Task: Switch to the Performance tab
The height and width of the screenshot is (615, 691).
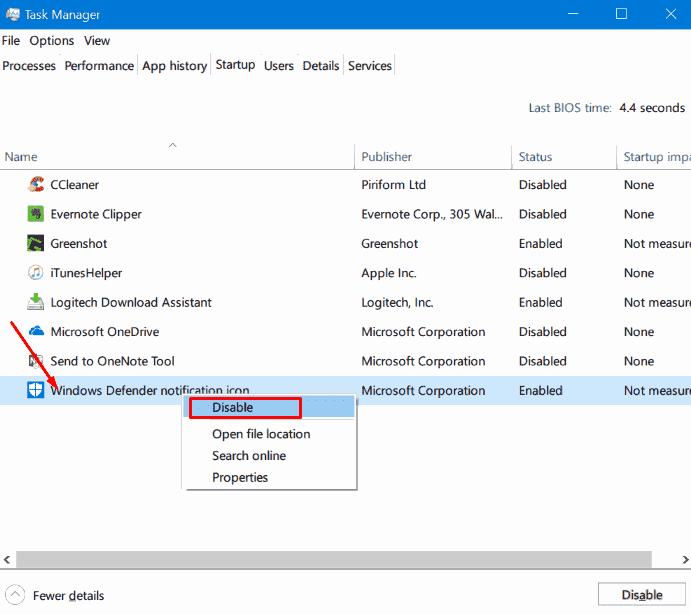Action: click(99, 66)
